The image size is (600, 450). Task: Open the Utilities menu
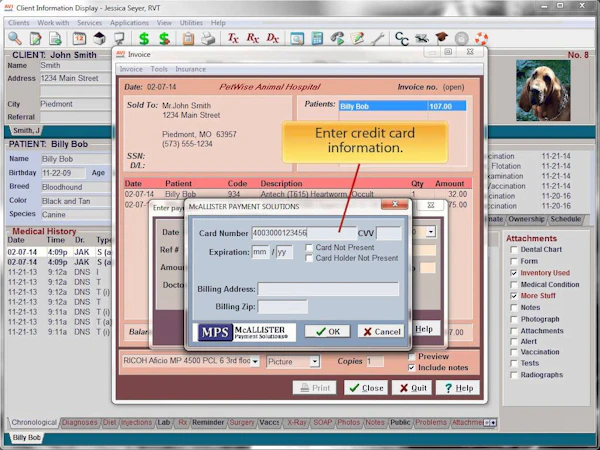pyautogui.click(x=191, y=23)
